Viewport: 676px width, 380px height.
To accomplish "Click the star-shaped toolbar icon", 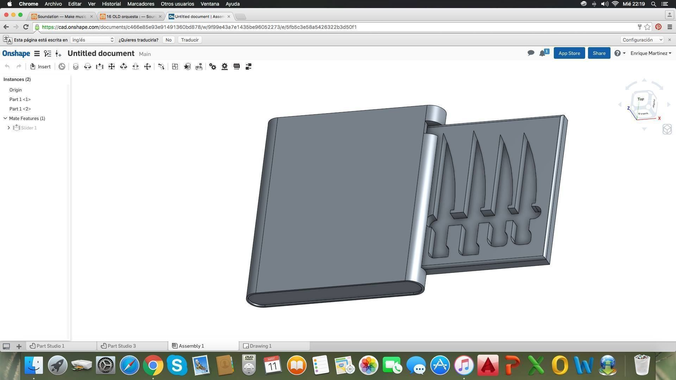I will 187,66.
